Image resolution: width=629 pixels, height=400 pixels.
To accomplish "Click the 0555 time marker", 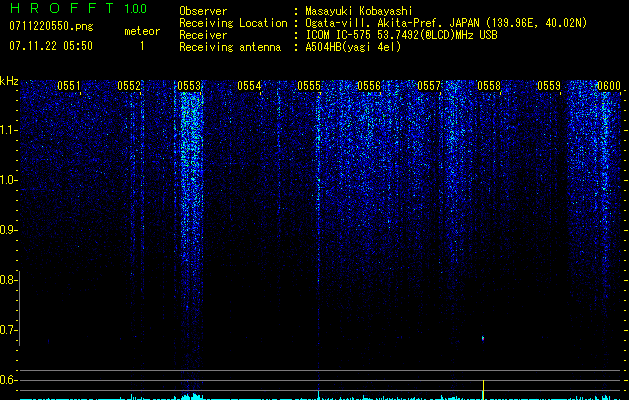I will 308,86.
